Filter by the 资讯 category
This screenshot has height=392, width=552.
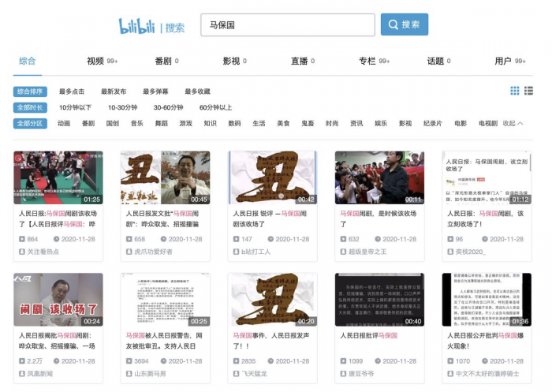(356, 123)
